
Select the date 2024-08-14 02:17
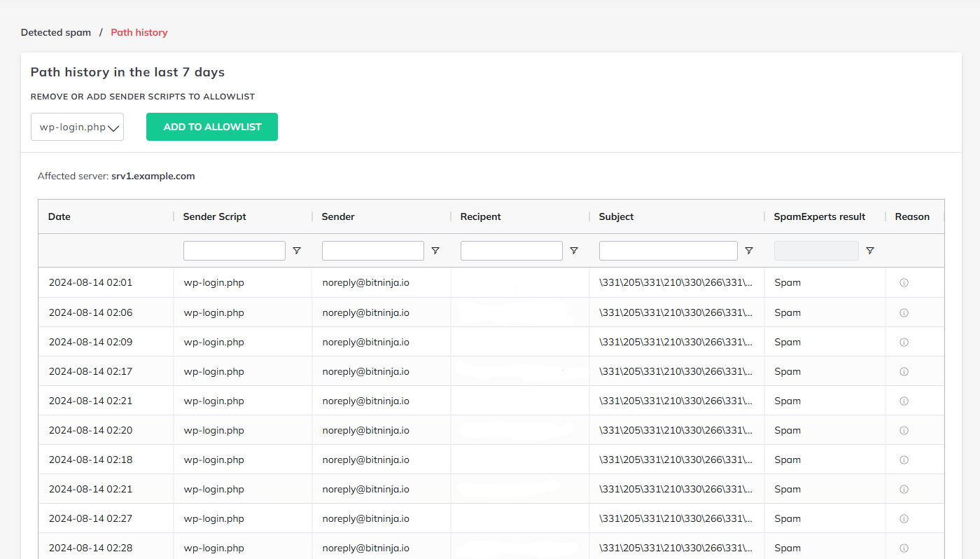click(90, 371)
